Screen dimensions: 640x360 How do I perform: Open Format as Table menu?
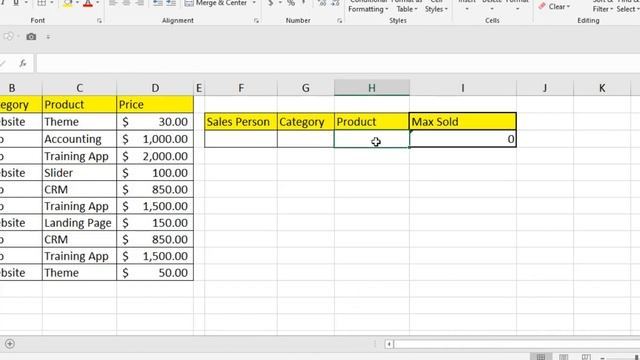407,6
